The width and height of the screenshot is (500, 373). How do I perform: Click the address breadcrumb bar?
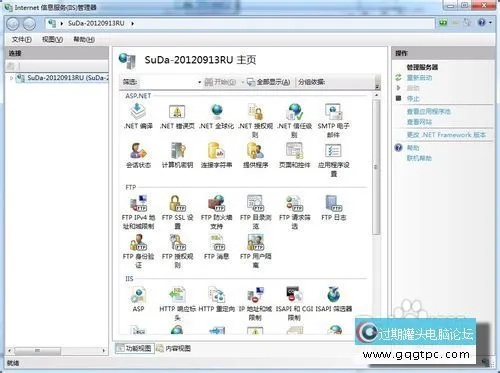click(240, 23)
